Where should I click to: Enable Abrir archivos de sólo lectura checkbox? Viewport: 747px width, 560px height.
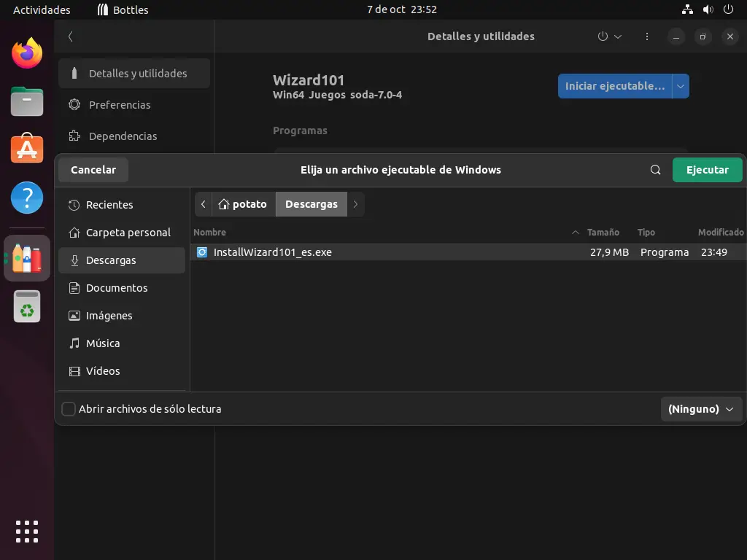tap(69, 408)
